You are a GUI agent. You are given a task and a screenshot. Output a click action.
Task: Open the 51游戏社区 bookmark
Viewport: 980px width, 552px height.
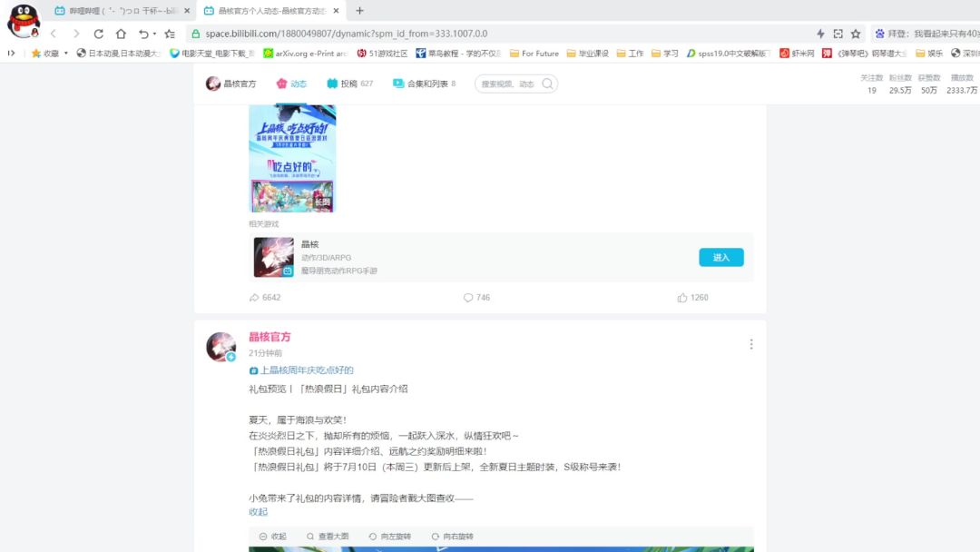(x=383, y=54)
